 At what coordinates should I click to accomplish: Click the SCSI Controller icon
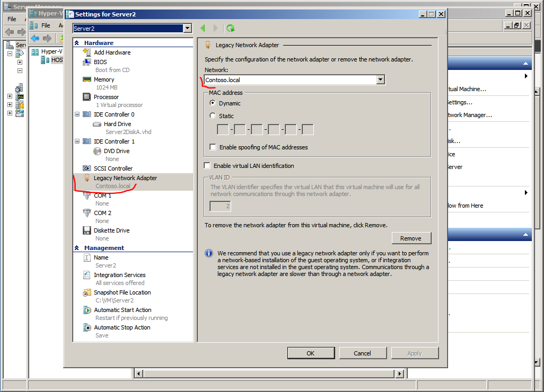coord(87,168)
